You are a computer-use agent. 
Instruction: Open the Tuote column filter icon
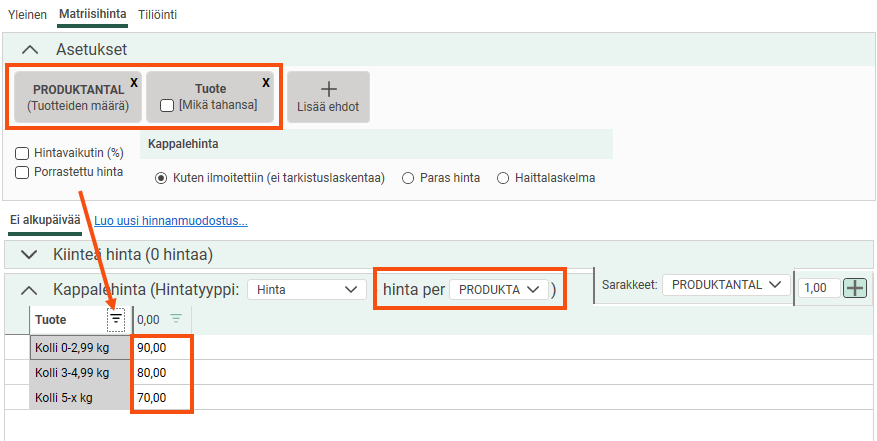116,319
